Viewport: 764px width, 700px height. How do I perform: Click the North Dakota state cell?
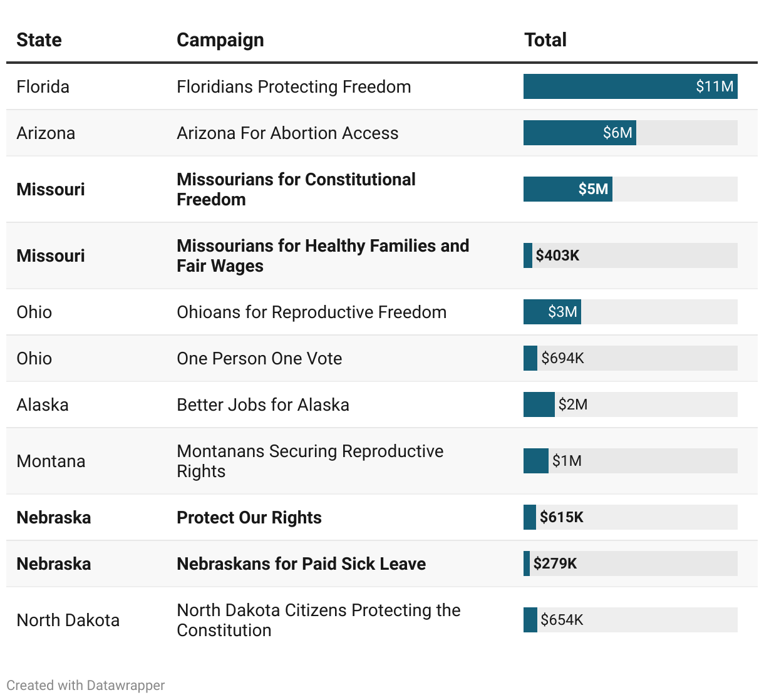coord(68,620)
